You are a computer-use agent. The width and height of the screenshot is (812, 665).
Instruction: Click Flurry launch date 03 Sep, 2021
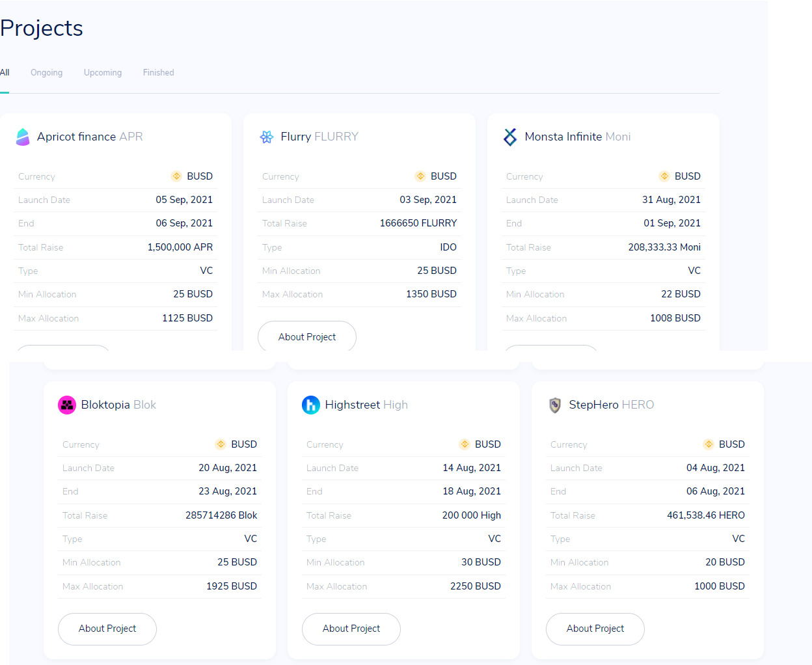[428, 200]
